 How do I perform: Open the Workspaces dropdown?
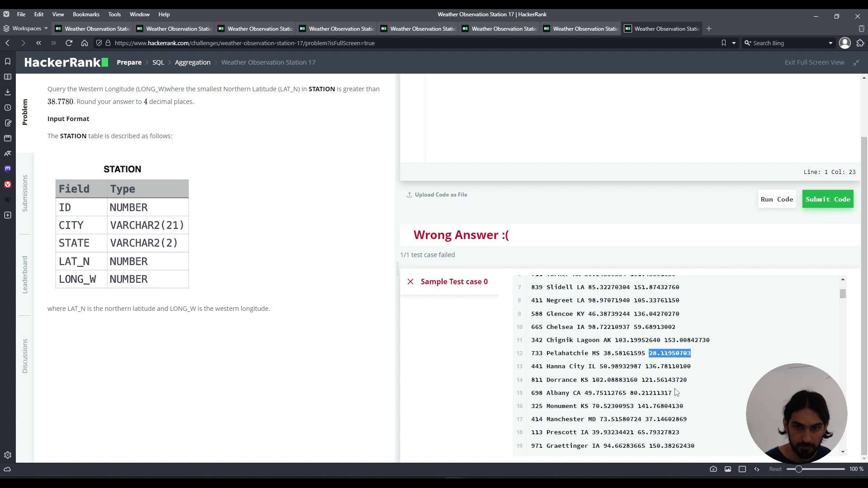pos(26,28)
